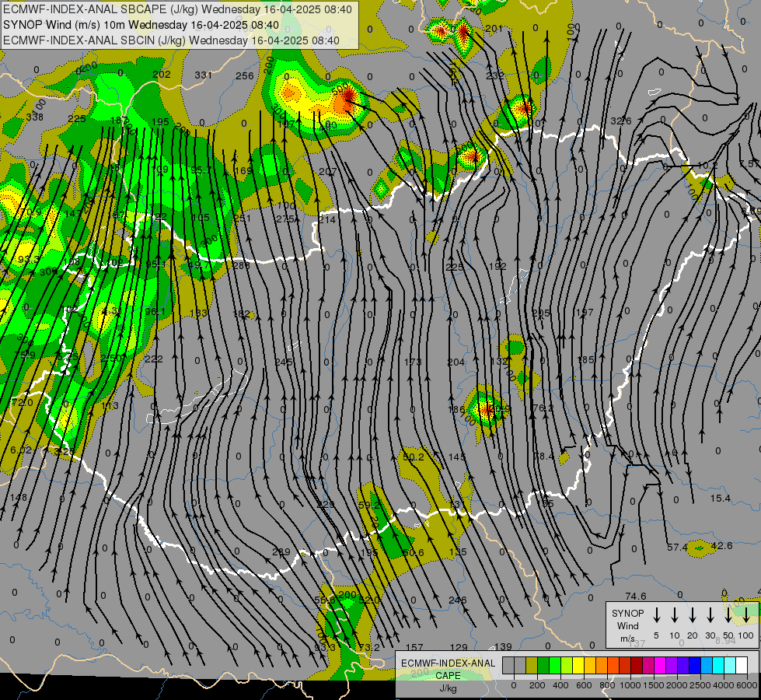The image size is (761, 700).
Task: Select the white swatch in CAPE legend
Action: tap(741, 666)
